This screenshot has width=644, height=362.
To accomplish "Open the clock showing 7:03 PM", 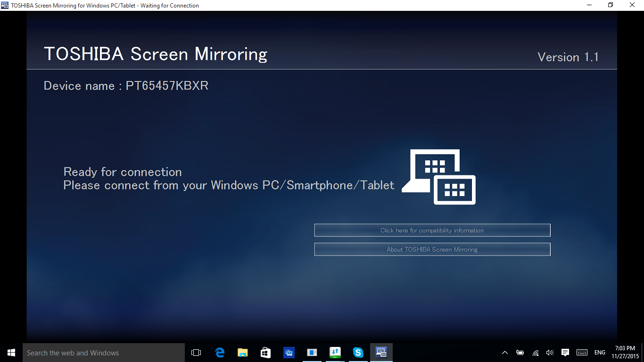I will (x=625, y=353).
